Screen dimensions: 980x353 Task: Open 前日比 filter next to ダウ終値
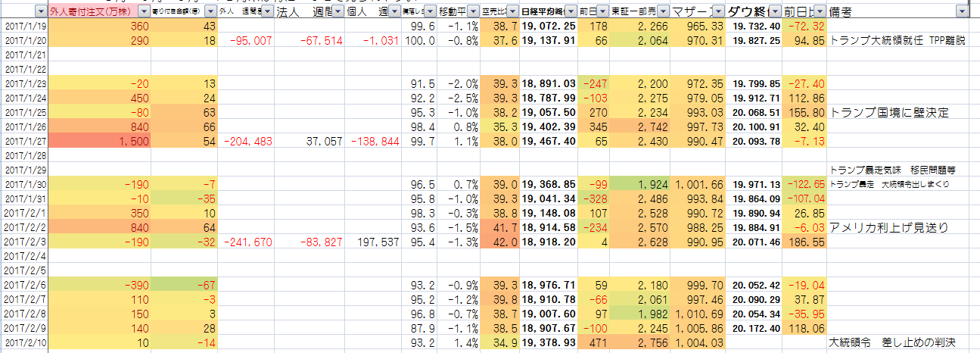tap(820, 12)
